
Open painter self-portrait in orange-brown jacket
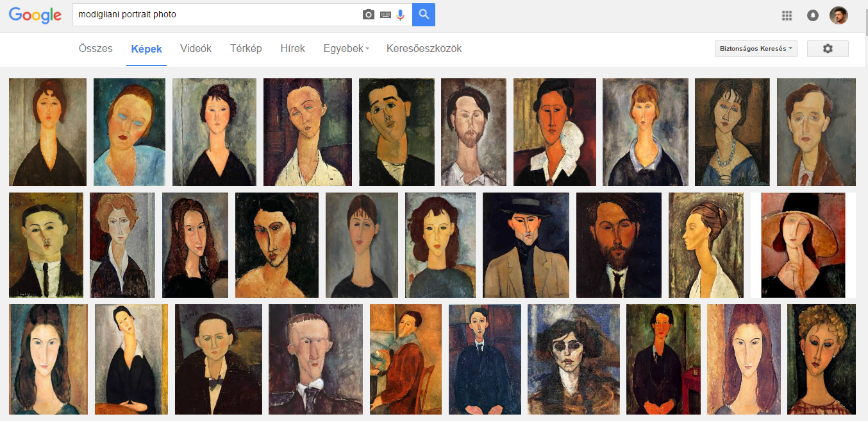[x=406, y=359]
